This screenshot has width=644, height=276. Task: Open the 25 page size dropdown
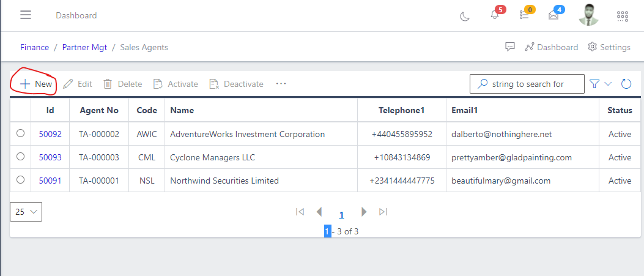click(26, 212)
